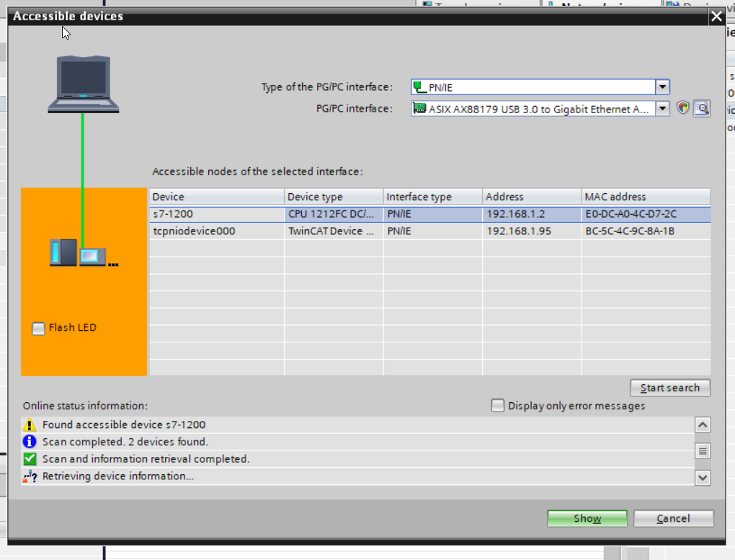Sort by the Address column header
Screen dimensions: 735x560
pos(532,197)
